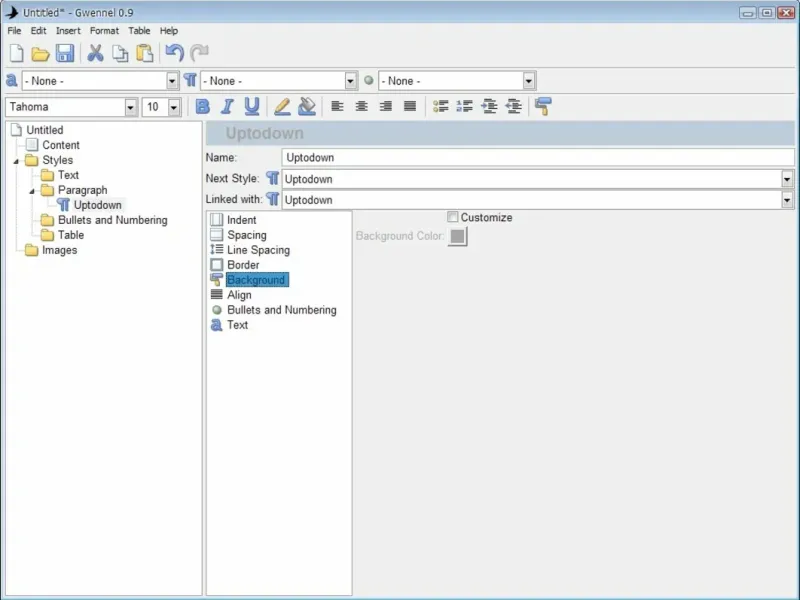Click the justify alignment icon
The width and height of the screenshot is (800, 600).
point(409,107)
